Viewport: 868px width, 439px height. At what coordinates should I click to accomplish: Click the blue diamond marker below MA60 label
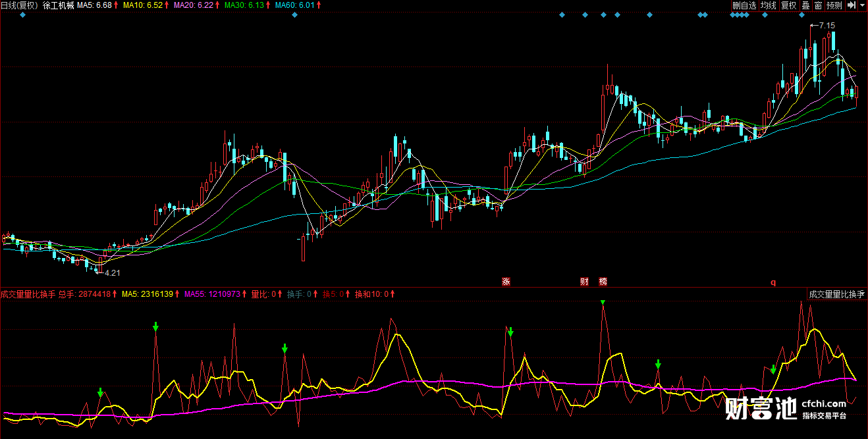[x=294, y=15]
